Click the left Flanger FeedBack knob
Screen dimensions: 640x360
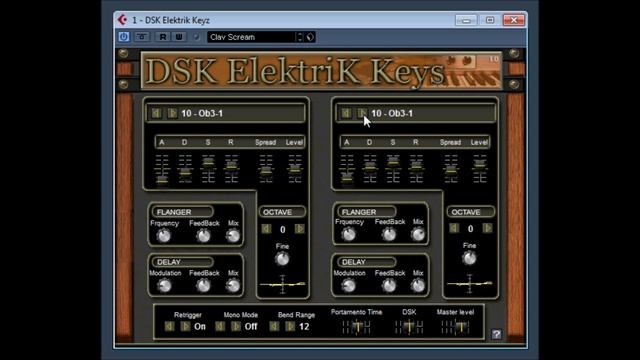click(203, 236)
